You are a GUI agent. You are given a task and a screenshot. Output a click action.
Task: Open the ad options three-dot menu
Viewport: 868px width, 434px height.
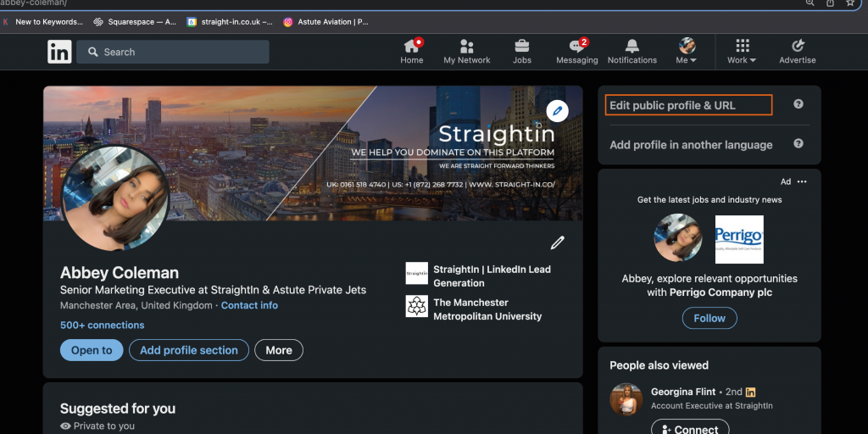coord(802,181)
